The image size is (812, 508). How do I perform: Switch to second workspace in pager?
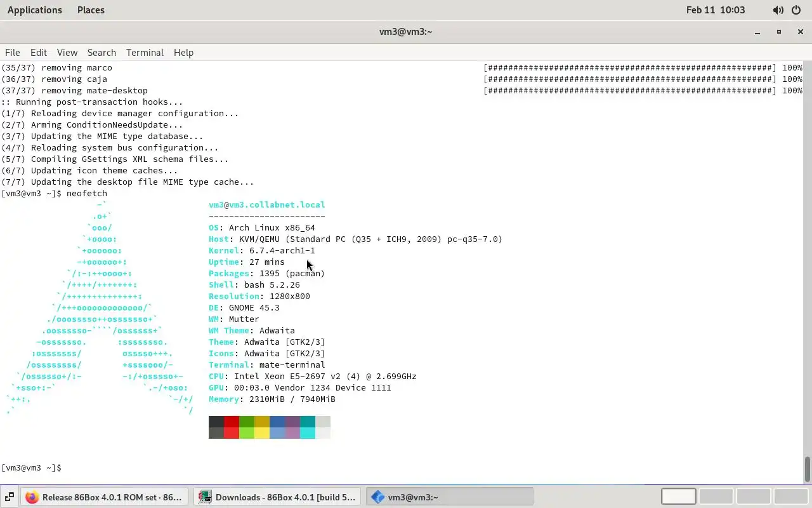(x=716, y=497)
